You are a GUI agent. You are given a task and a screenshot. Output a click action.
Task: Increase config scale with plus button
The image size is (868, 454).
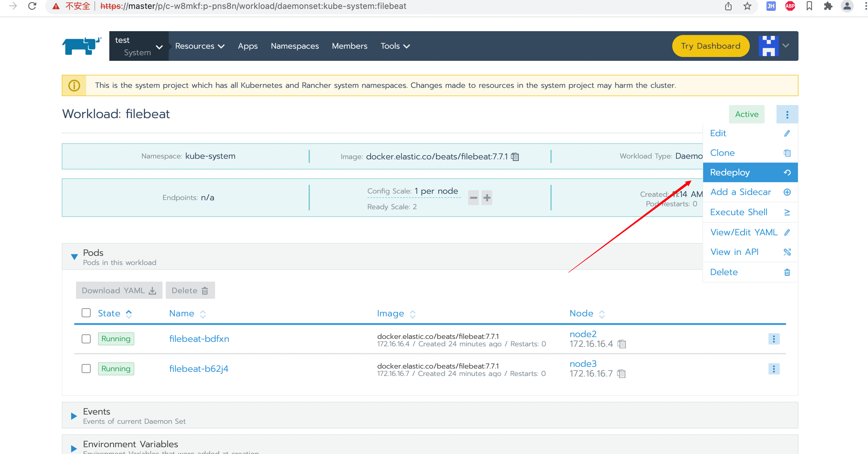tap(487, 198)
